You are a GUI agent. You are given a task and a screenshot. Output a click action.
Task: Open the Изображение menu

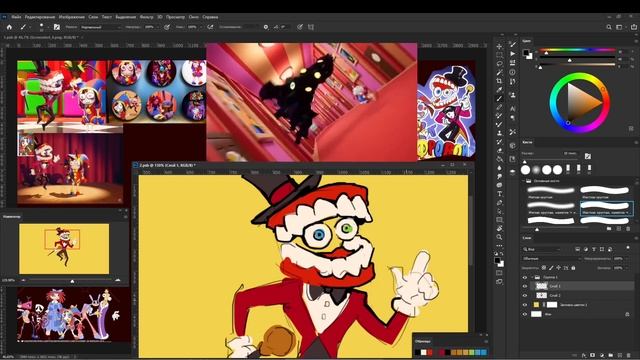(72, 17)
